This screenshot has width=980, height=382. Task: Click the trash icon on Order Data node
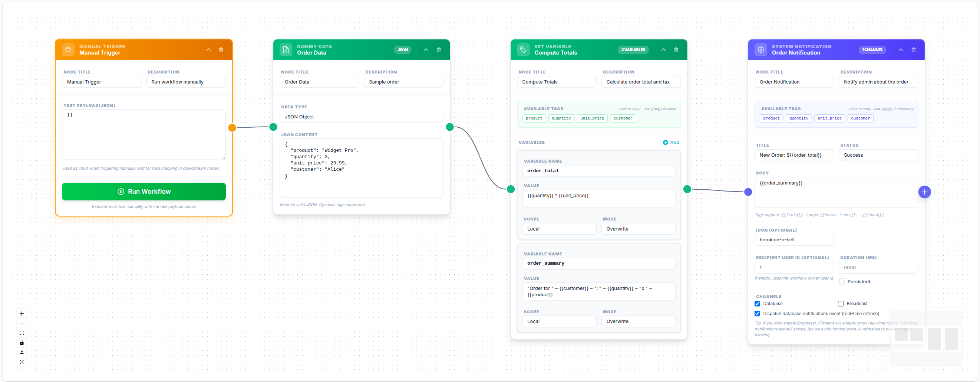(x=439, y=50)
